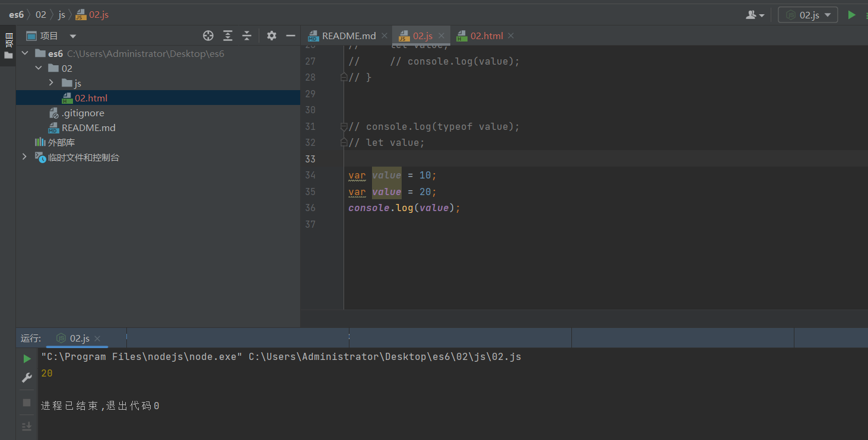Image resolution: width=868 pixels, height=440 pixels.
Task: Close the README.md editor tab
Action: click(384, 36)
